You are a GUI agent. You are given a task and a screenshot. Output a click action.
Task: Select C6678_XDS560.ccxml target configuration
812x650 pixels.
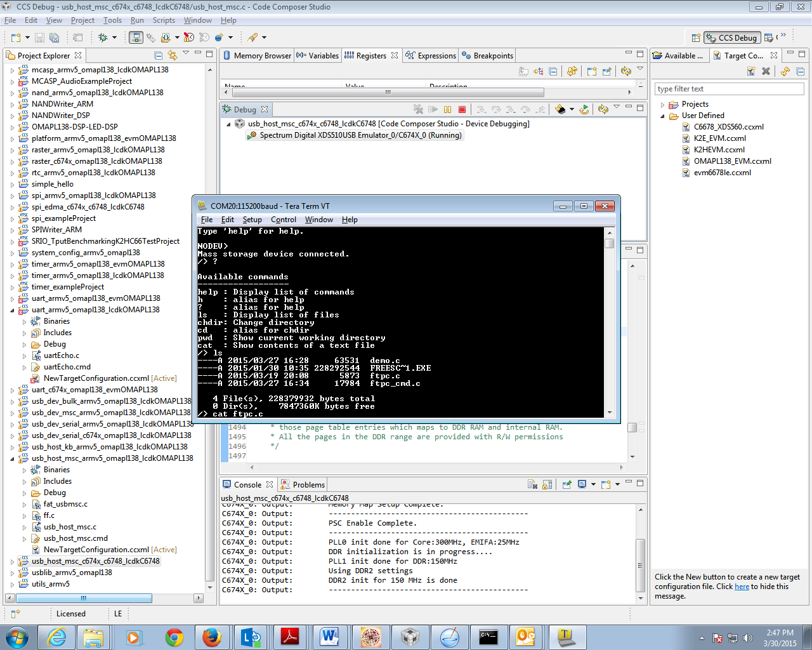click(x=723, y=127)
